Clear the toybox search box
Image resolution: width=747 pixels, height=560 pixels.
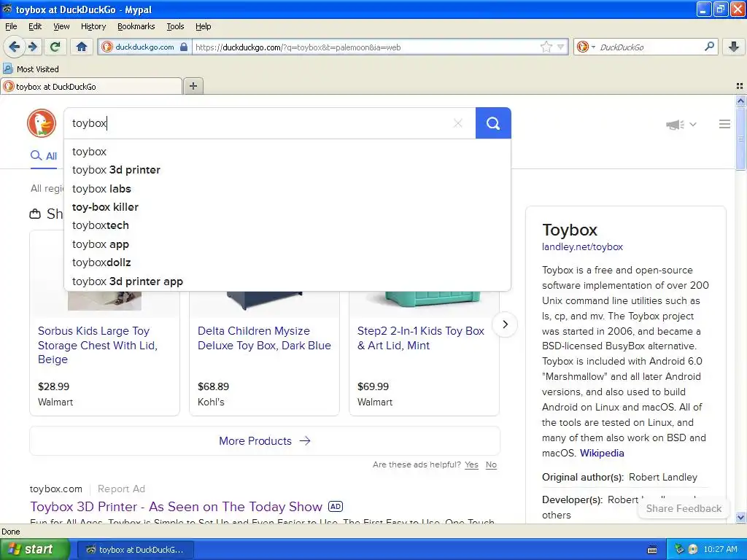(458, 123)
